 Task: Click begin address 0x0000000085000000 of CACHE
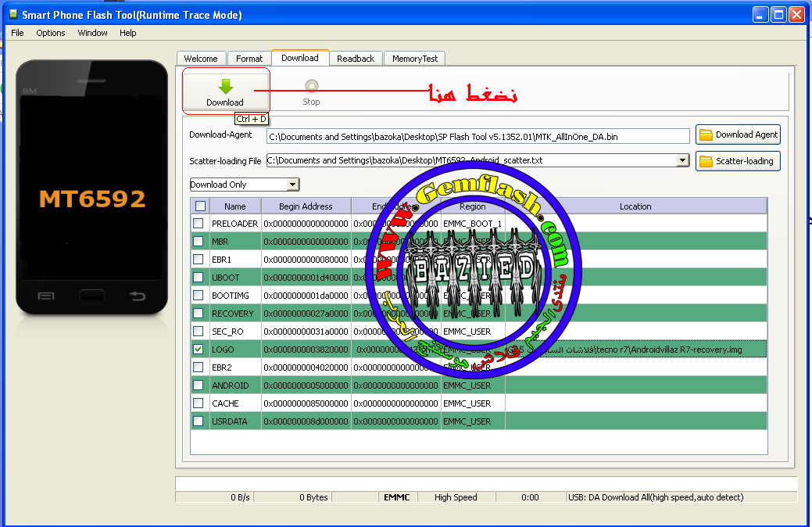point(306,403)
